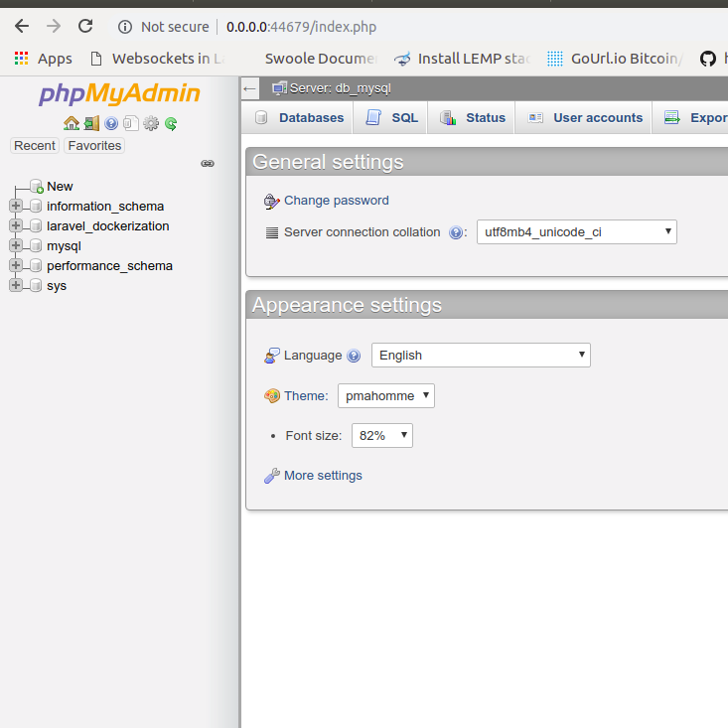Select laravel_dockerization database name
The width and height of the screenshot is (728, 728).
pyautogui.click(x=108, y=226)
